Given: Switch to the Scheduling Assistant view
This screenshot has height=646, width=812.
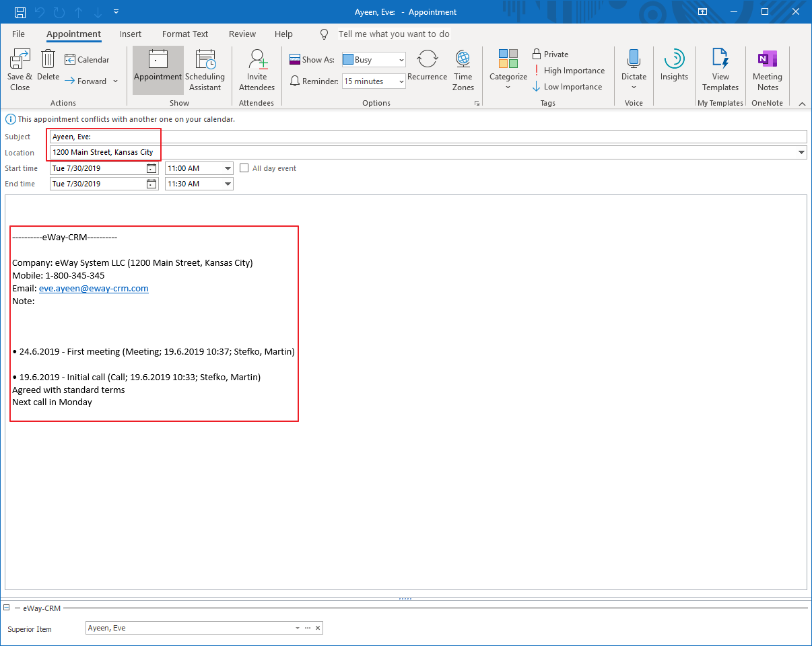Looking at the screenshot, I should 205,67.
